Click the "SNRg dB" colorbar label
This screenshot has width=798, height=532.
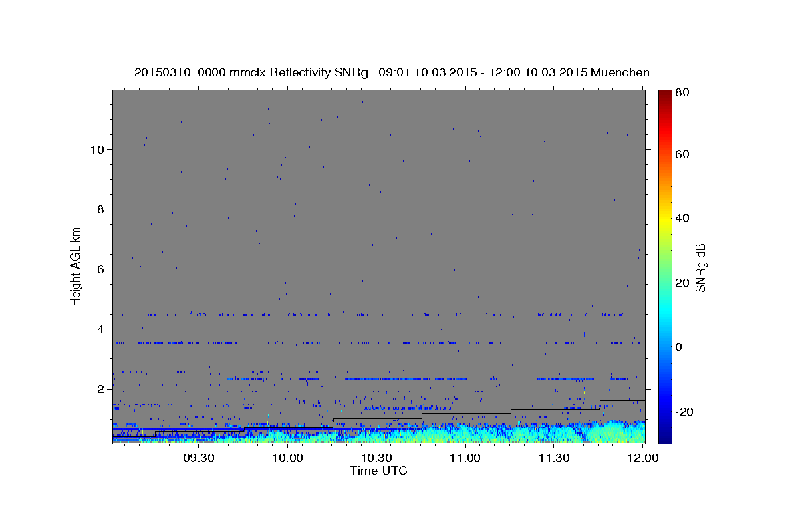point(700,267)
